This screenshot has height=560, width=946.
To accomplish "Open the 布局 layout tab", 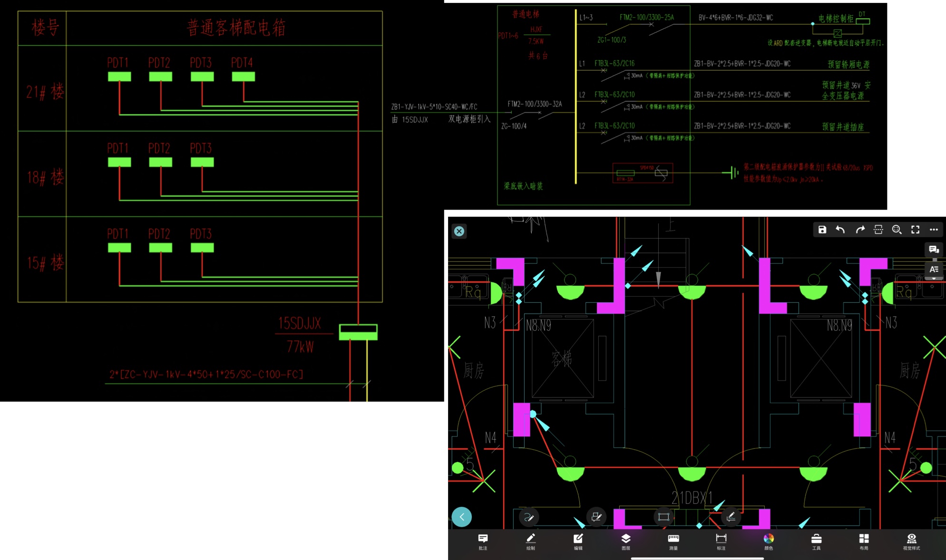I will (x=864, y=541).
